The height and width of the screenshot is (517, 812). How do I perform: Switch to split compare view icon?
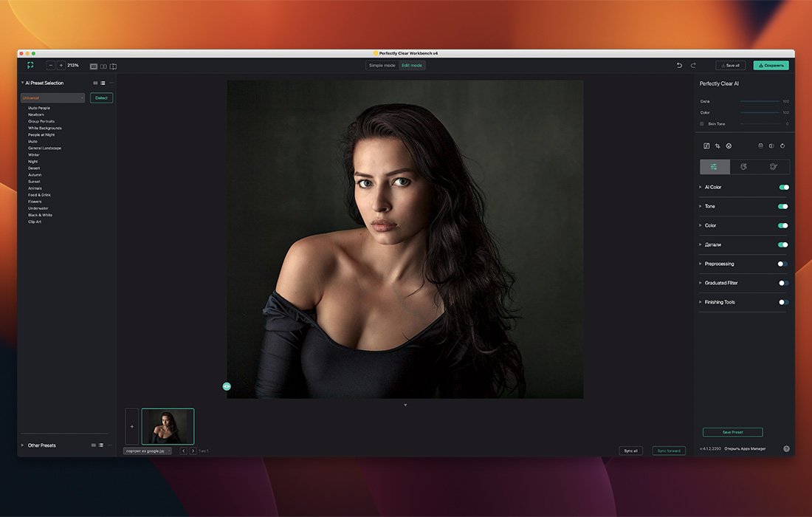[x=113, y=66]
